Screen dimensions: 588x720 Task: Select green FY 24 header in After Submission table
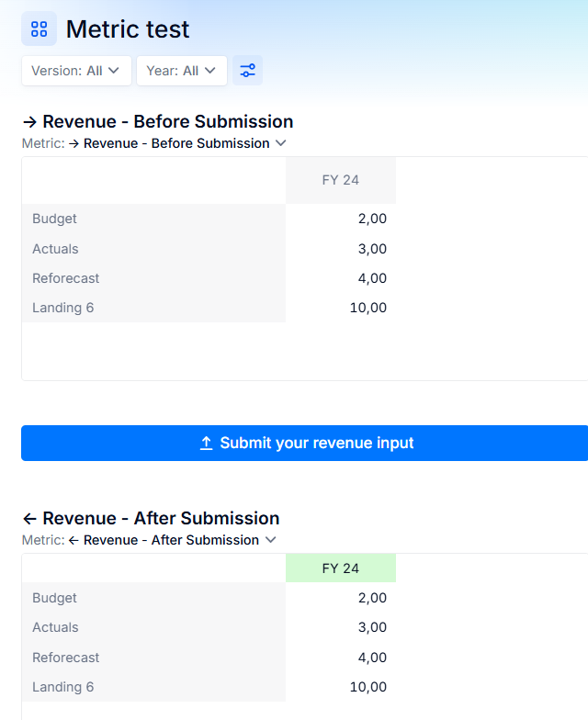(341, 568)
